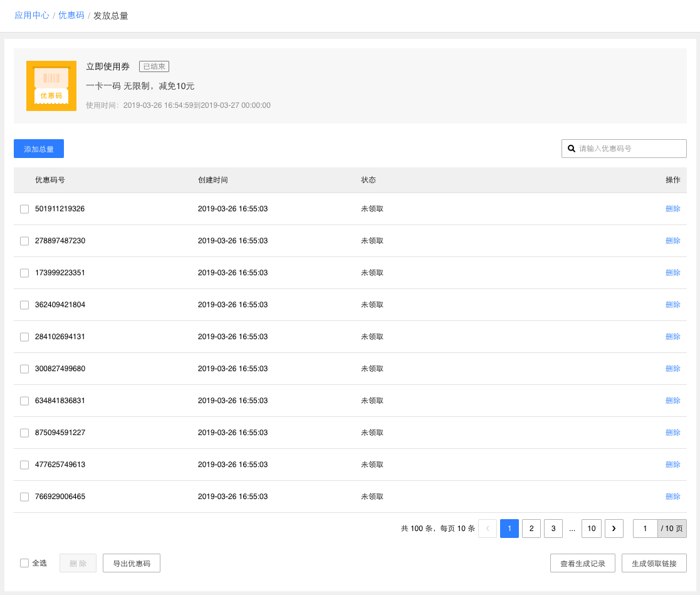Screen dimensions: 700x595
Task: Click the search magnifier icon
Action: 572,149
